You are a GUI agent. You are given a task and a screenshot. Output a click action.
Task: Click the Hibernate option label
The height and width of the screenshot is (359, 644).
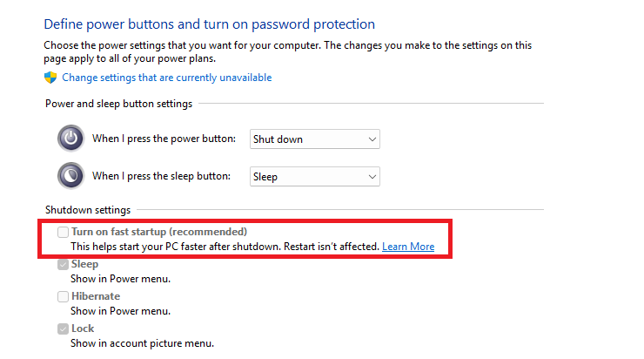click(96, 296)
